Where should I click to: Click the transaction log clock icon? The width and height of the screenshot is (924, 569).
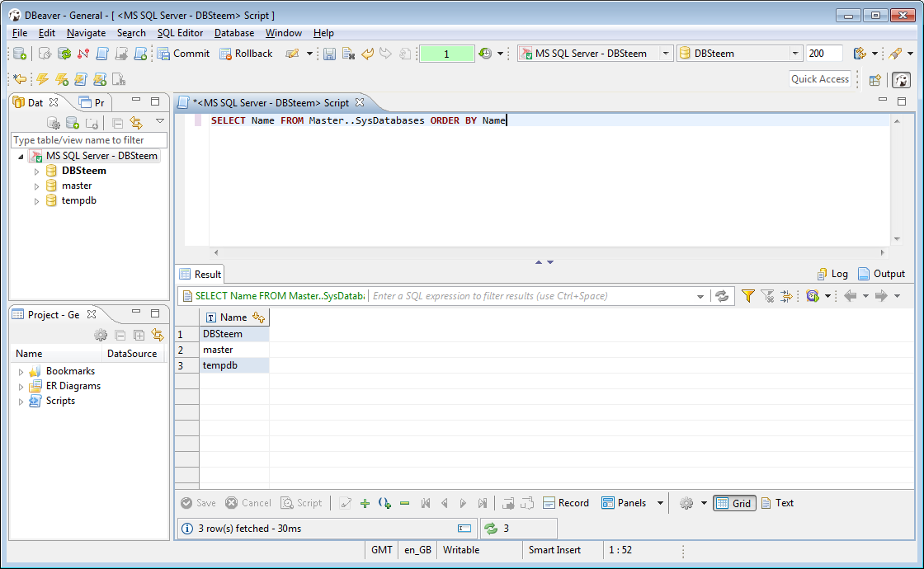[485, 54]
